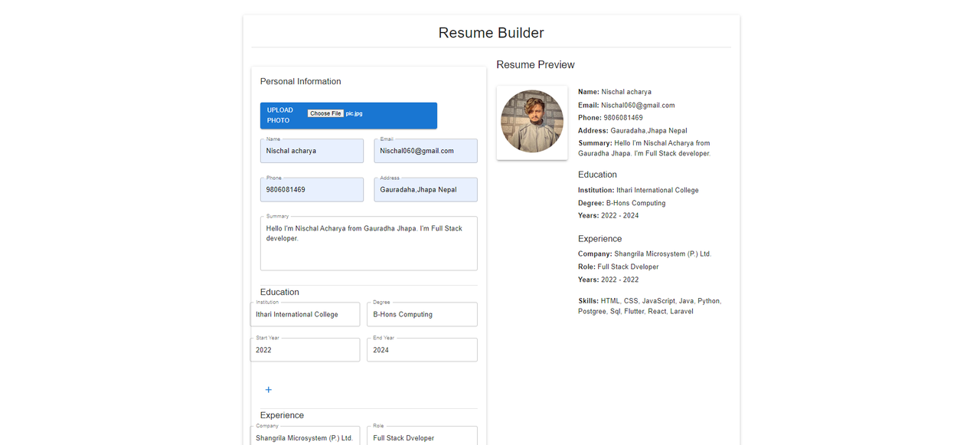
Task: Edit the Institution field
Action: click(305, 314)
